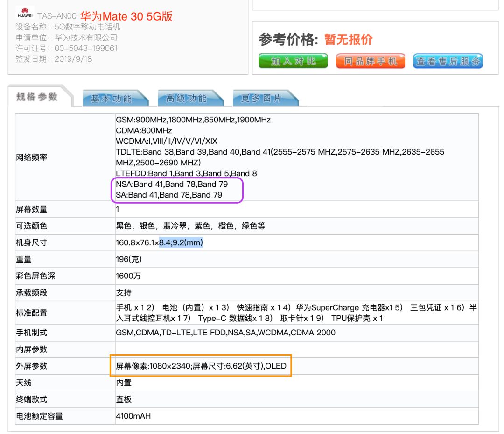Click the 承载频段 row label
This screenshot has height=434, width=504.
point(32,293)
